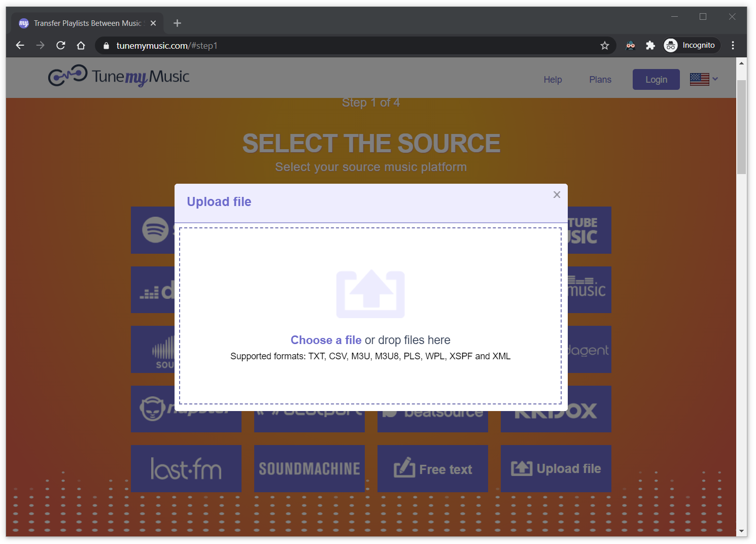
Task: Select the last.fm source tile
Action: point(186,468)
